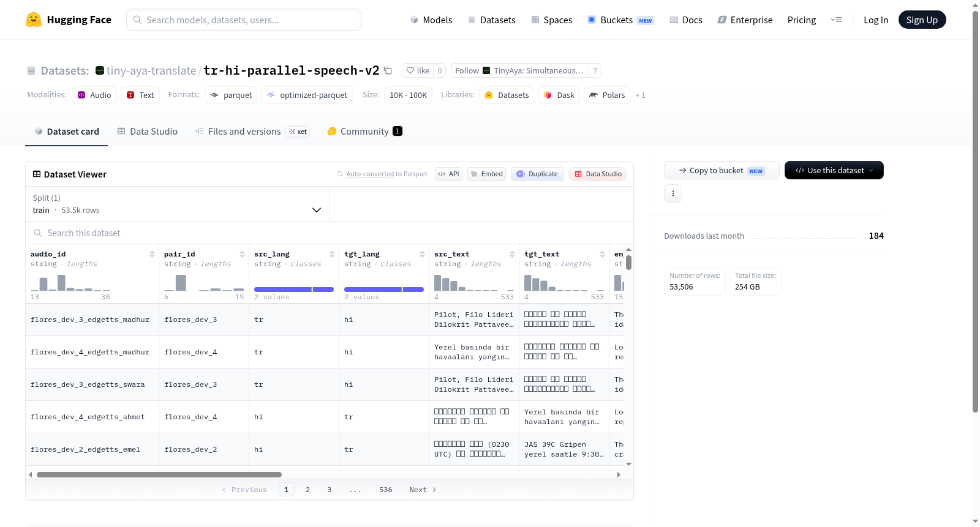Open the Buckets menu
The height and width of the screenshot is (527, 980).
(620, 20)
